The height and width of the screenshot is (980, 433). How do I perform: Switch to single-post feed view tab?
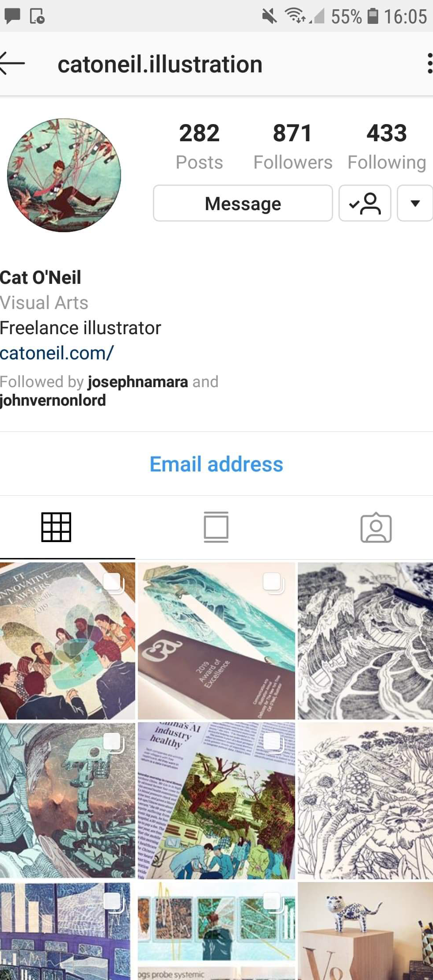(216, 527)
